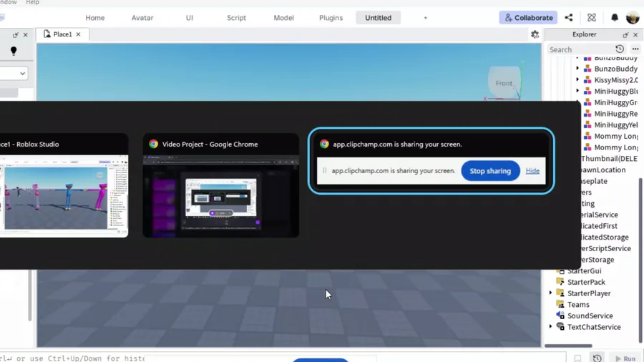Open the Script tab
The height and width of the screenshot is (362, 644).
pyautogui.click(x=236, y=18)
